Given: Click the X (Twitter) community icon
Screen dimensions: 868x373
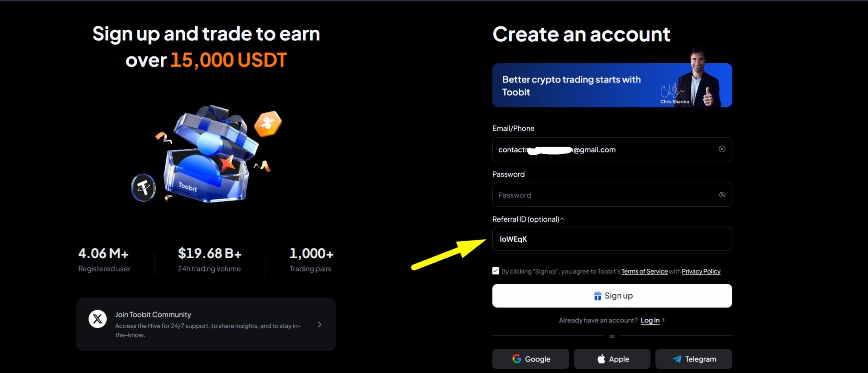Looking at the screenshot, I should [97, 319].
